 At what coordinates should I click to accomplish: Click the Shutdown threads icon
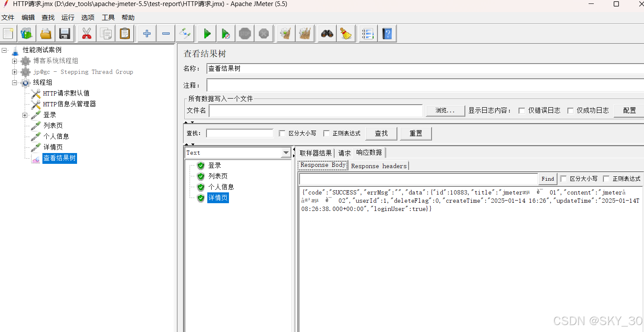click(x=264, y=33)
